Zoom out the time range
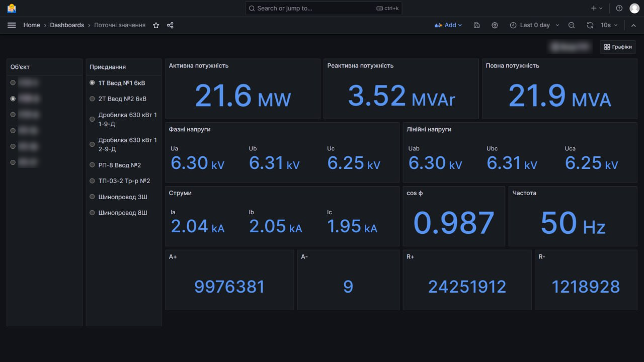644x362 pixels. (572, 25)
